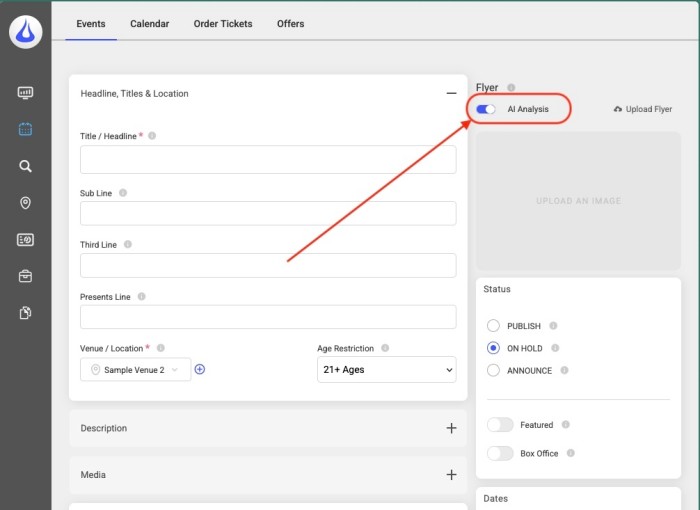Enable the Featured toggle
Image resolution: width=700 pixels, height=510 pixels.
[500, 424]
